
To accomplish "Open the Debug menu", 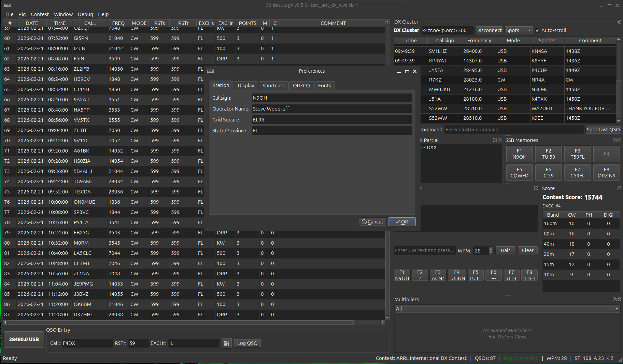I will 85,14.
